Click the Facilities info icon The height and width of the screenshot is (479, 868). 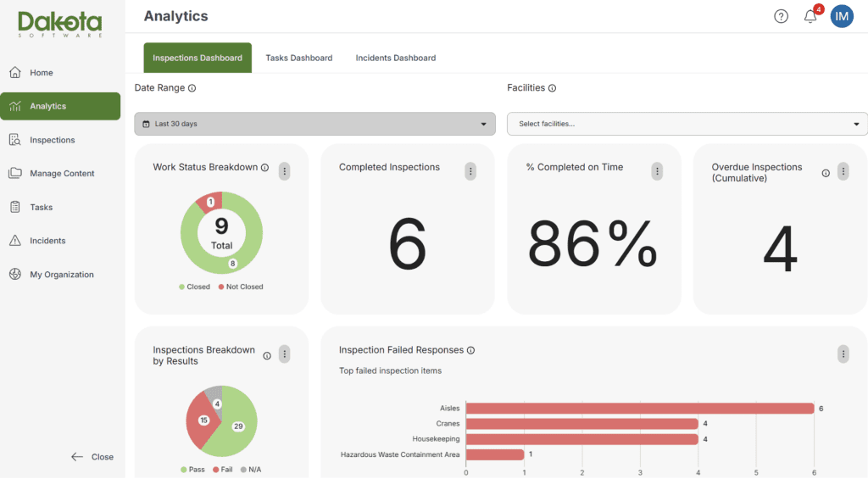coord(552,88)
